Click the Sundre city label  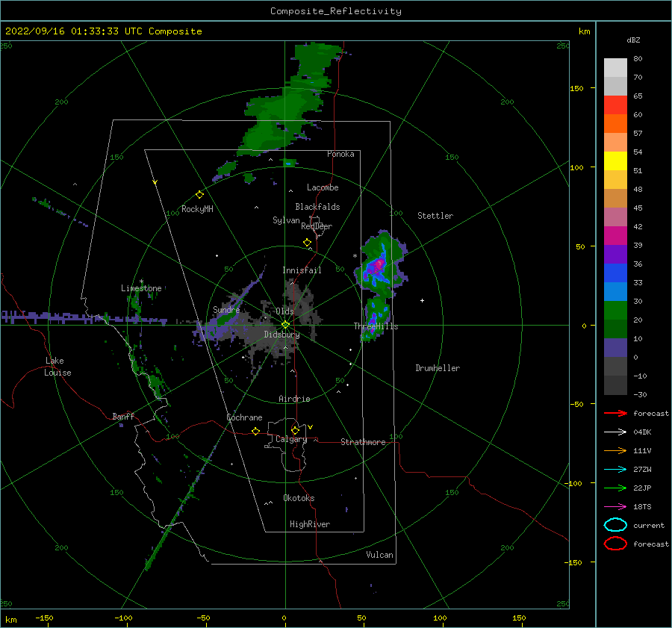tap(226, 309)
